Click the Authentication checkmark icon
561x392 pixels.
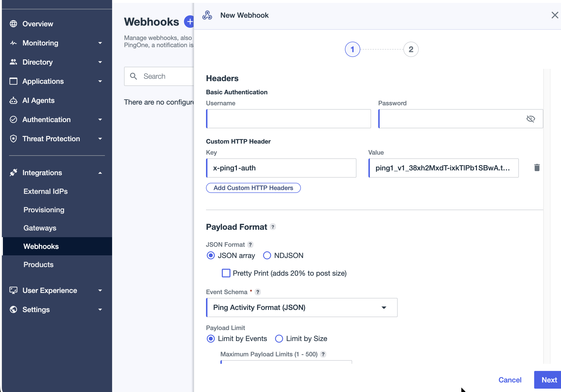[x=13, y=119]
